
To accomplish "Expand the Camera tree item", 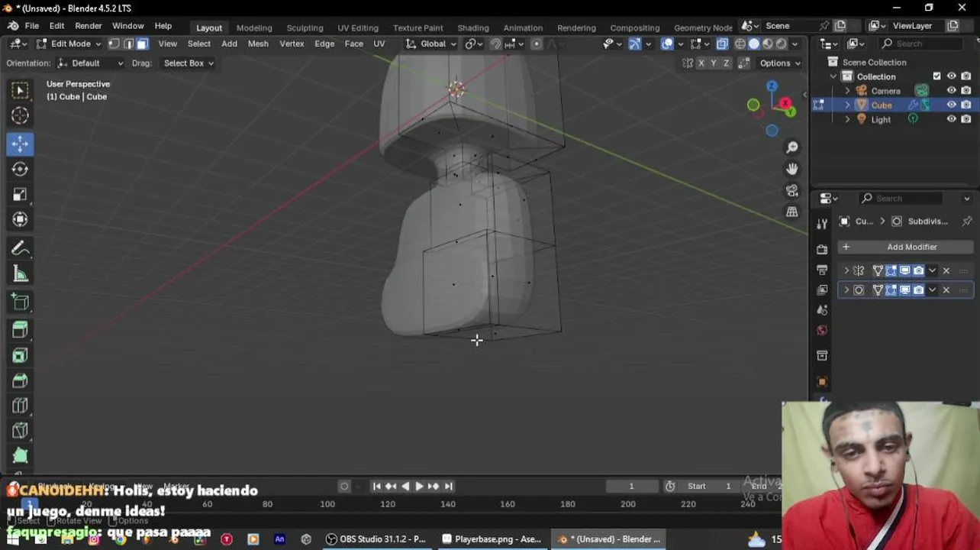I will click(847, 91).
